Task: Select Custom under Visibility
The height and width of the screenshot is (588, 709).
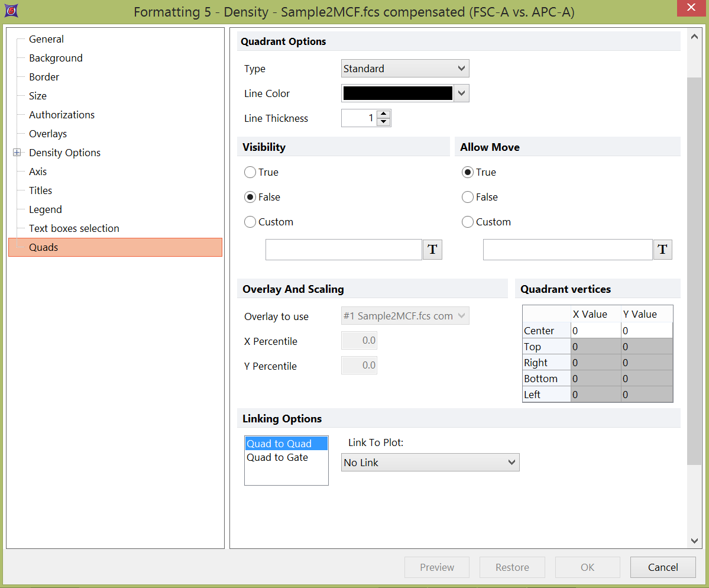Action: tap(251, 222)
